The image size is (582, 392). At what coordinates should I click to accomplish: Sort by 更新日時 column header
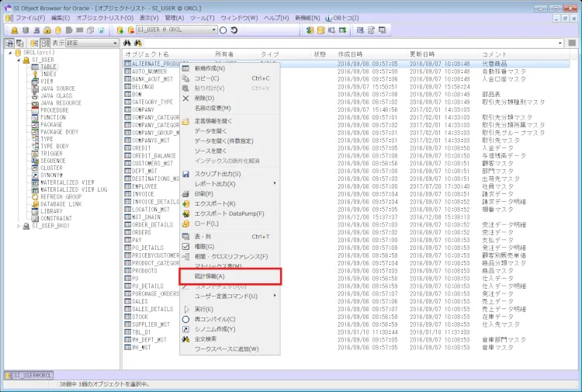pyautogui.click(x=422, y=54)
